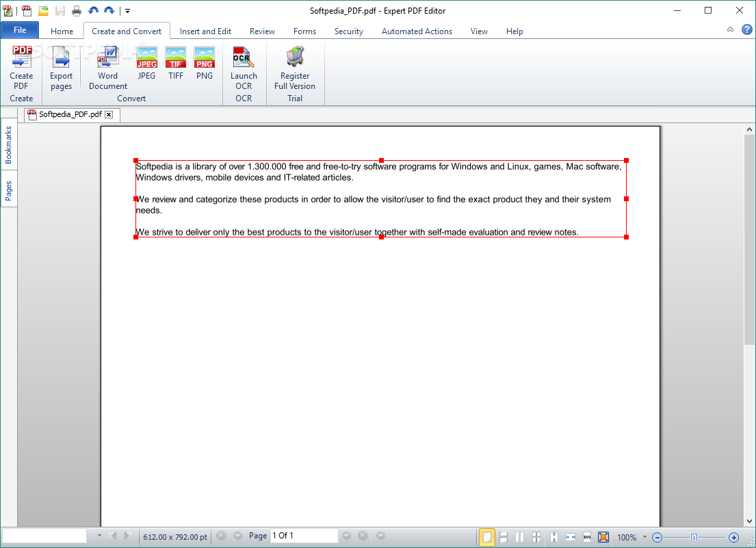Image resolution: width=756 pixels, height=548 pixels.
Task: Click the zoom in plus button
Action: (733, 537)
